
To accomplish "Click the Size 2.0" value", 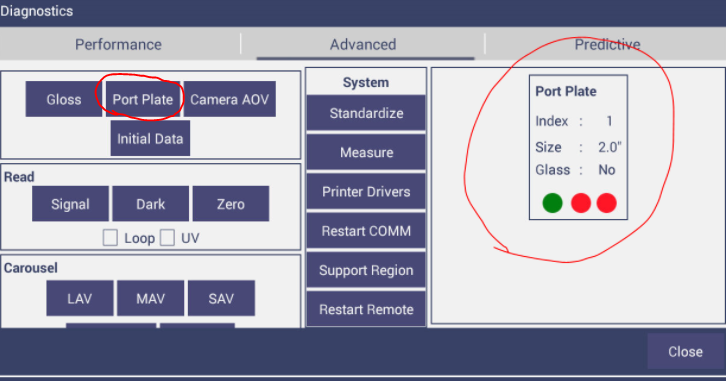I will [609, 147].
